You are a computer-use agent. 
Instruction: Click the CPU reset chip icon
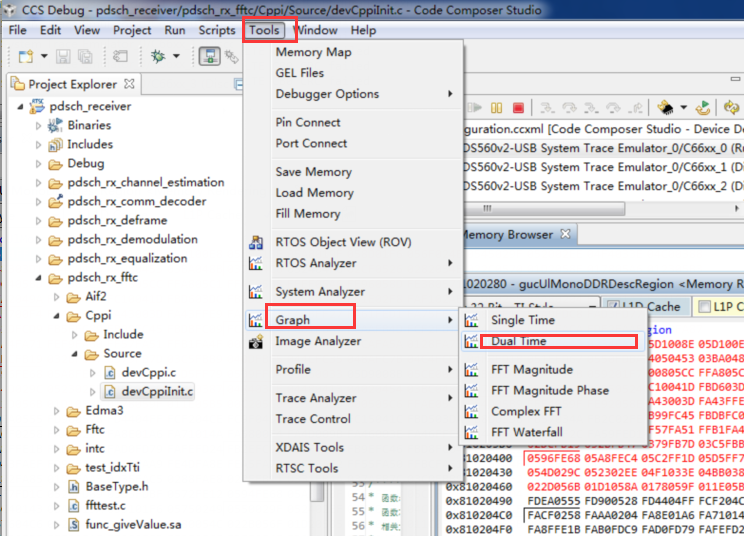(665, 108)
